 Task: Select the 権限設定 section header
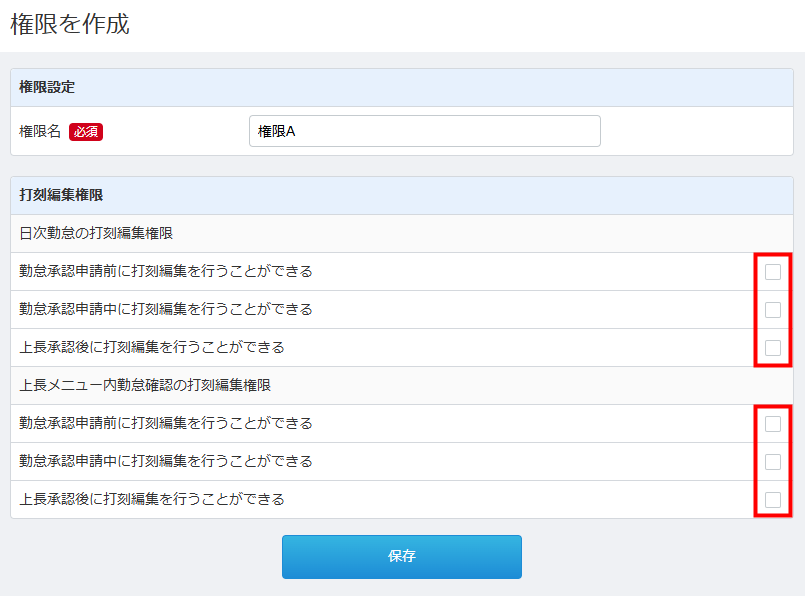(47, 88)
